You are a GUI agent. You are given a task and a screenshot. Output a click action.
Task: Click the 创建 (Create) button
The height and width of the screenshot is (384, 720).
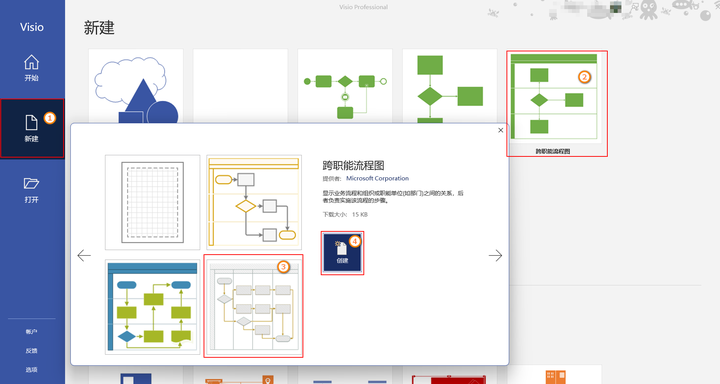342,253
